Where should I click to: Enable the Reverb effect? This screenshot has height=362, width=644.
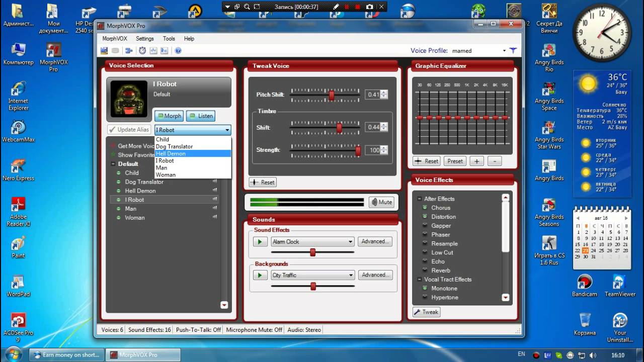(425, 270)
